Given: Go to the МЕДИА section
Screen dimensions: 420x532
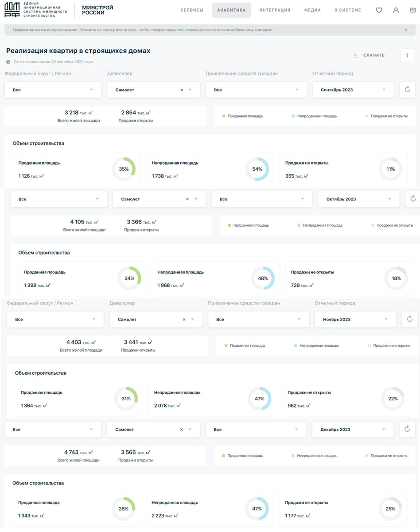Looking at the screenshot, I should [x=312, y=10].
